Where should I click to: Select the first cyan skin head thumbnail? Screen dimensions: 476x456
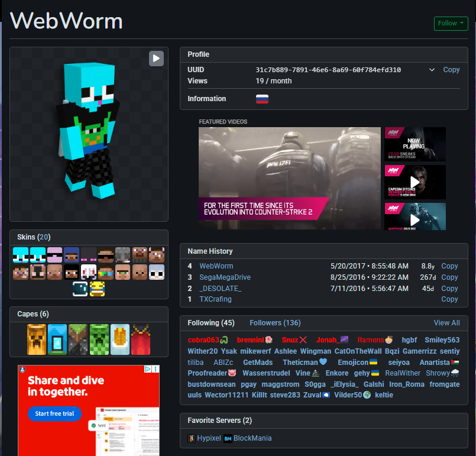coord(21,255)
